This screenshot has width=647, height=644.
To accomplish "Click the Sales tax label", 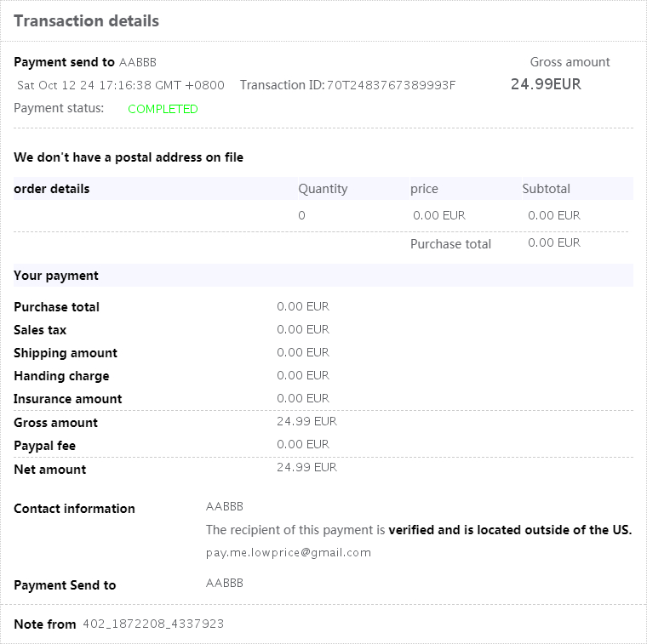I will 40,330.
